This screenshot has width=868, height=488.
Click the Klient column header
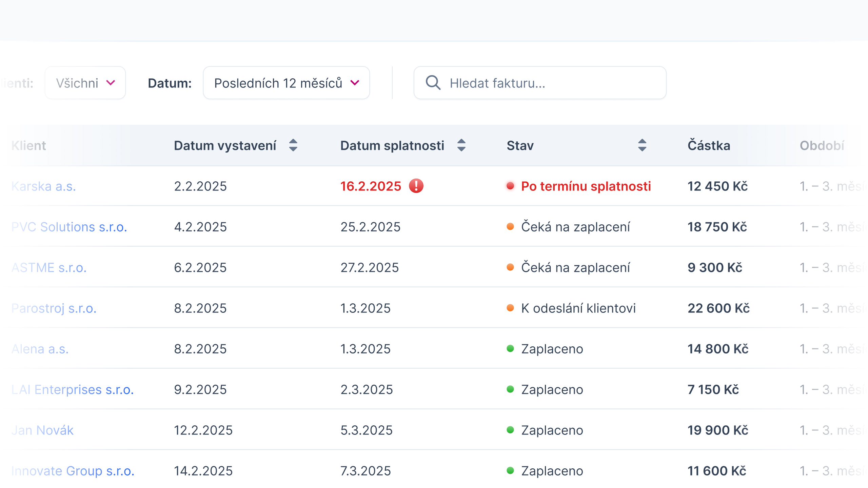[x=29, y=145]
